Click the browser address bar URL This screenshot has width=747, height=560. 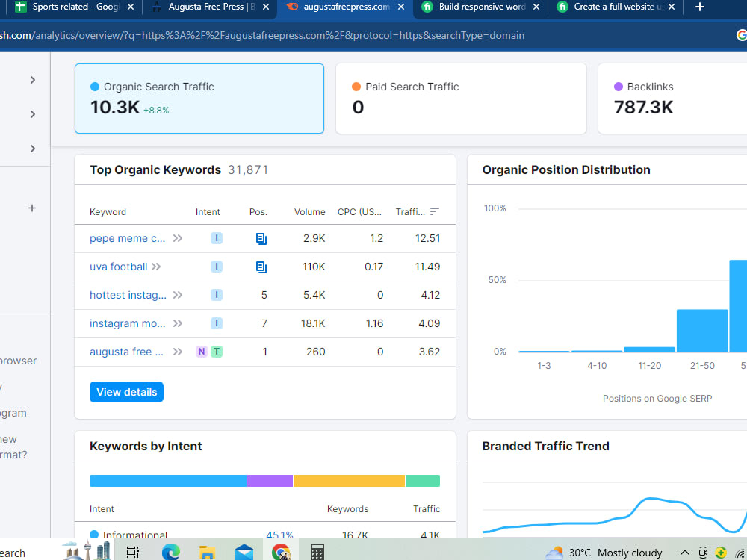[262, 35]
